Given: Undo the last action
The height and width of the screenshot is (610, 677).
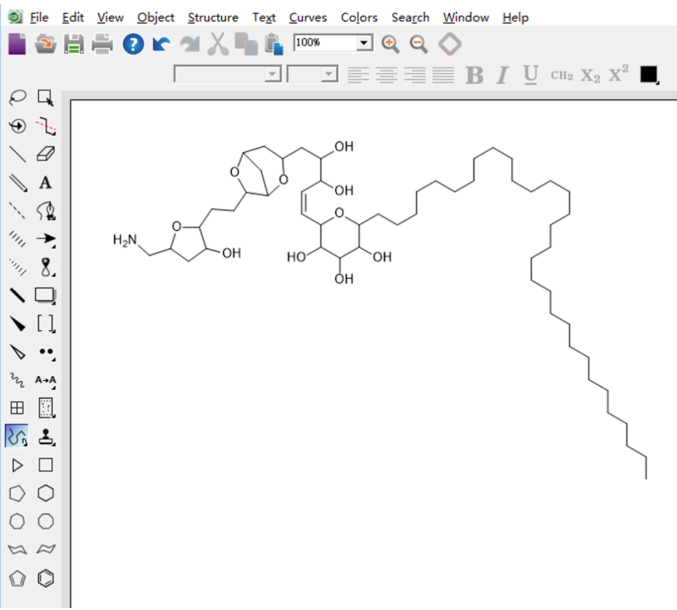Looking at the screenshot, I should [x=161, y=44].
